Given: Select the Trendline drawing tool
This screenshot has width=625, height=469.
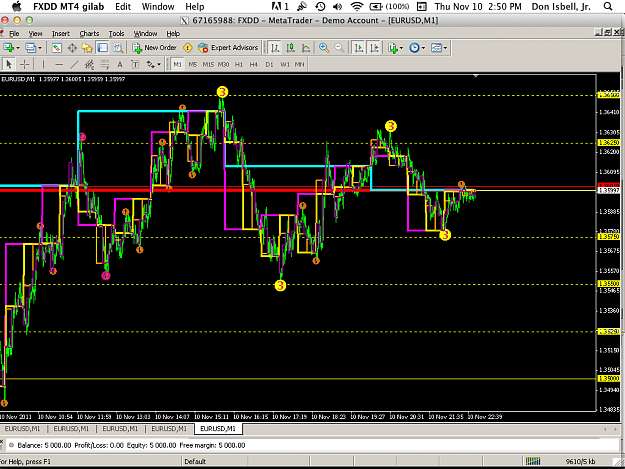Looking at the screenshot, I should (x=74, y=64).
